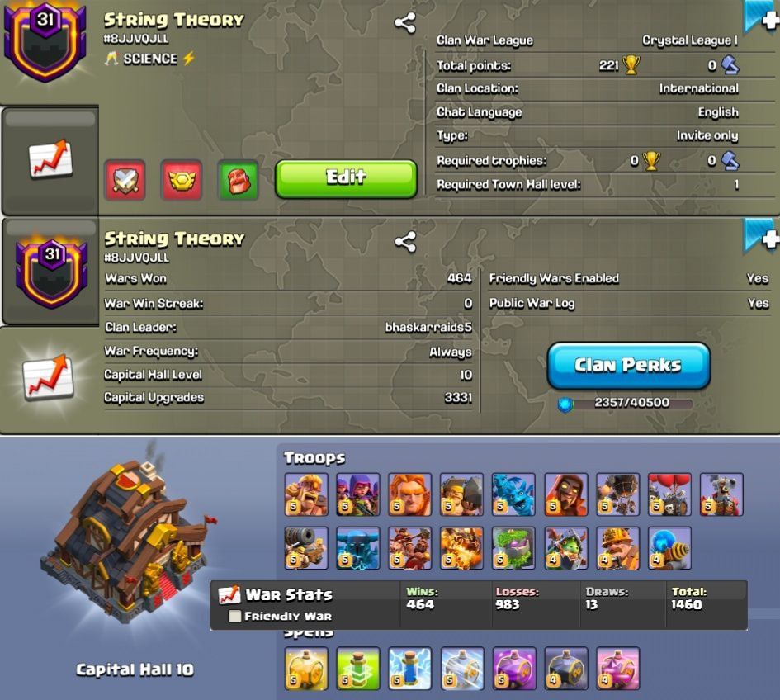Toggle the Friendly War checkbox
The height and width of the screenshot is (700, 780).
(x=234, y=617)
